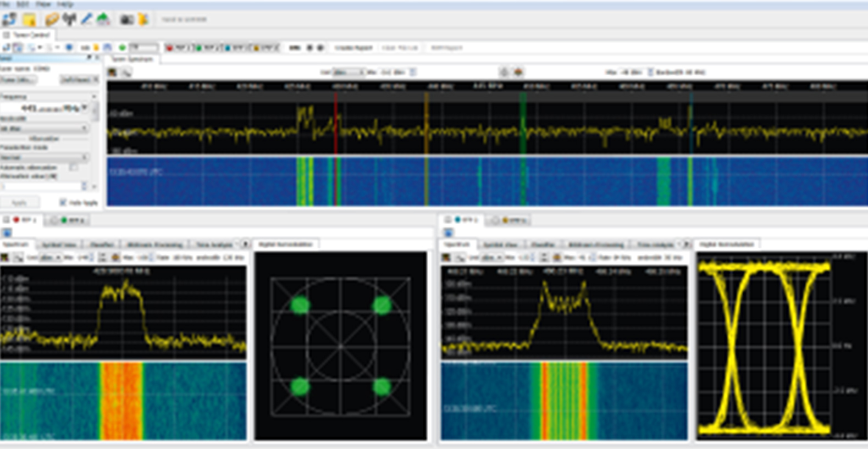The image size is (868, 449).
Task: Switch to the Symbol View tab in left panel
Action: pos(59,245)
